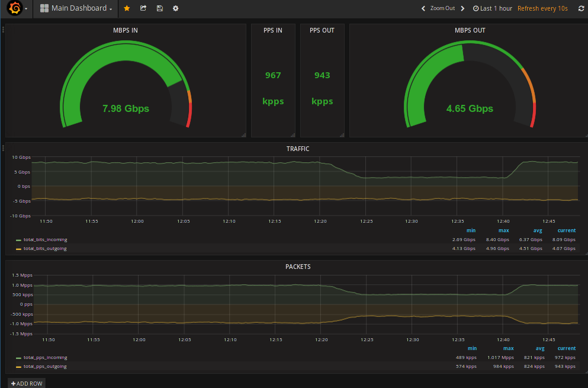Shift time range back with left chevron
This screenshot has height=388, width=588.
pyautogui.click(x=423, y=8)
